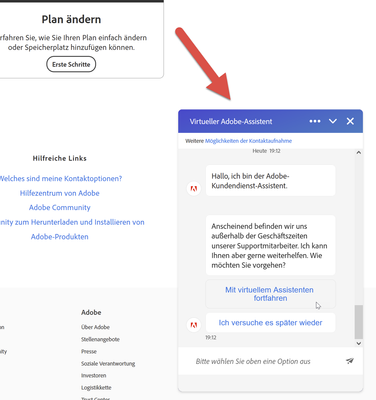Screen dimensions: 376x400
Task: Go to Hilfezentrum von Adobe
Action: point(60,193)
